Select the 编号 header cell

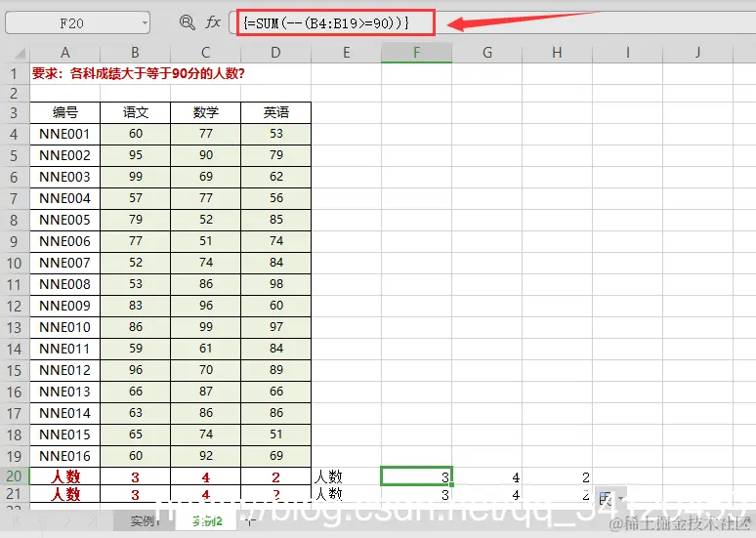pyautogui.click(x=65, y=113)
